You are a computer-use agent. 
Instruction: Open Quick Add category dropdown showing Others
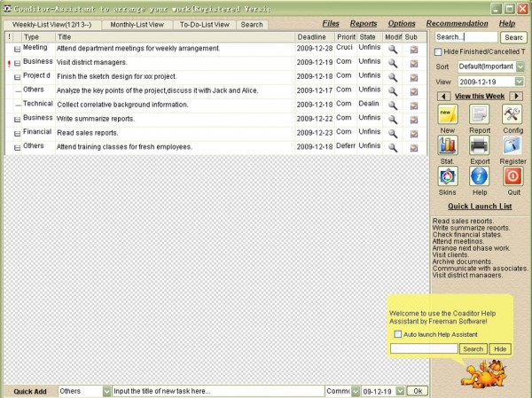[x=106, y=391]
